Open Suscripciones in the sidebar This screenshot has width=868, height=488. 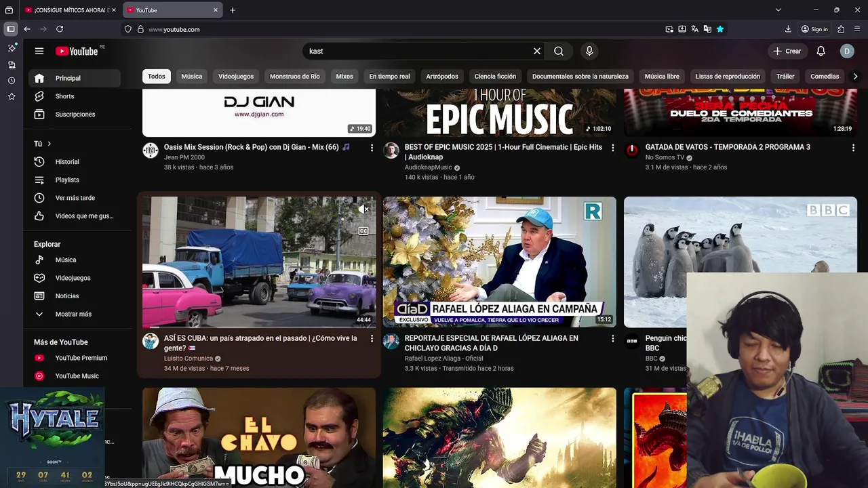(x=75, y=115)
